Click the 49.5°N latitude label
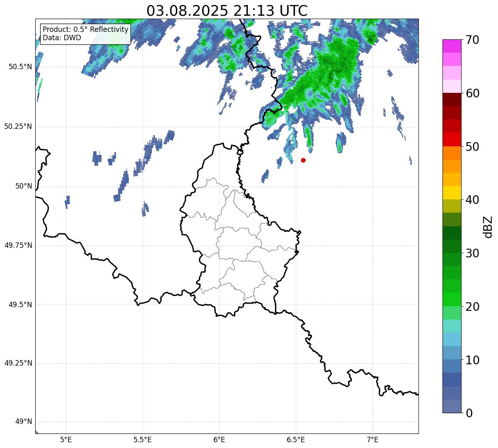The height and width of the screenshot is (448, 498). pos(20,305)
